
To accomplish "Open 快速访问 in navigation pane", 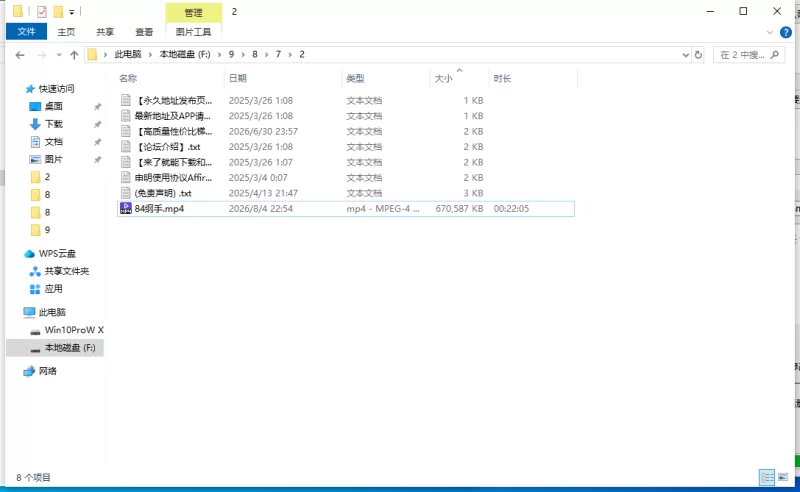I will click(x=56, y=89).
